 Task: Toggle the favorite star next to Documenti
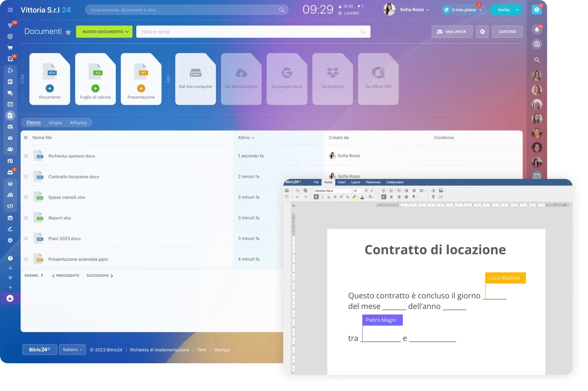pyautogui.click(x=68, y=32)
